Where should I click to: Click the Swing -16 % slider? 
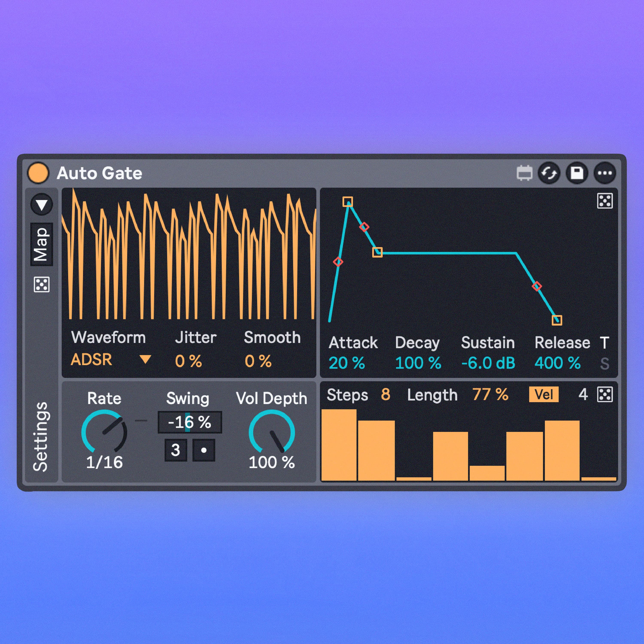(x=190, y=422)
